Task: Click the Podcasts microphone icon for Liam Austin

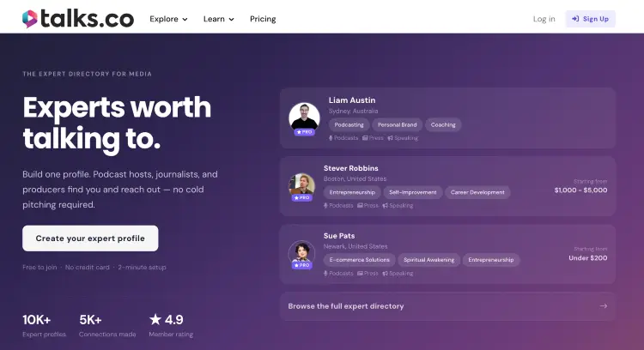Action: [x=331, y=138]
